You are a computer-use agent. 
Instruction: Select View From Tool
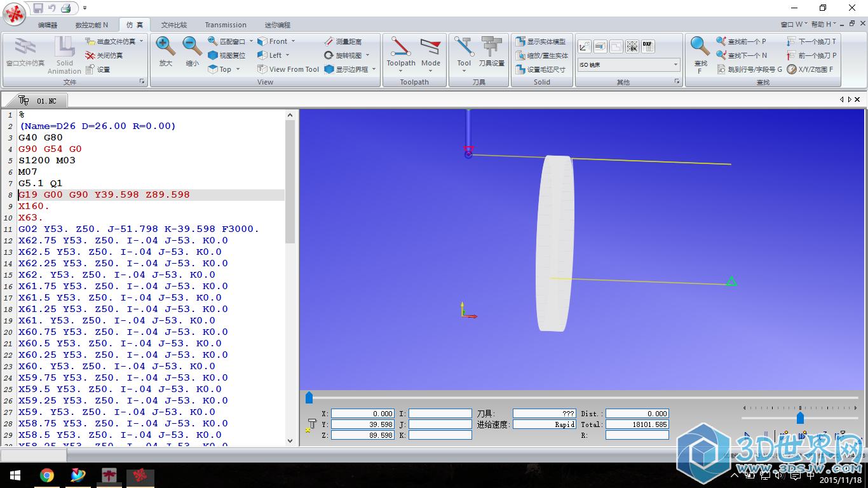[x=288, y=69]
